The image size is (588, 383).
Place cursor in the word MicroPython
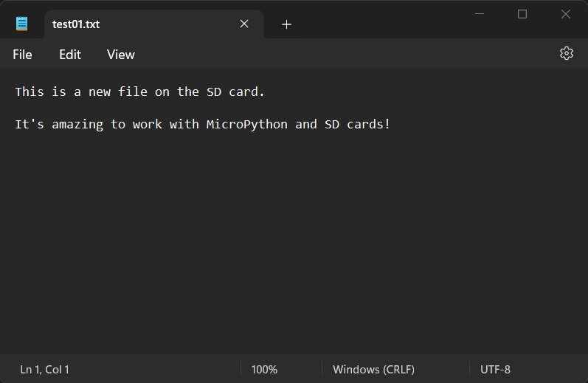[246, 124]
